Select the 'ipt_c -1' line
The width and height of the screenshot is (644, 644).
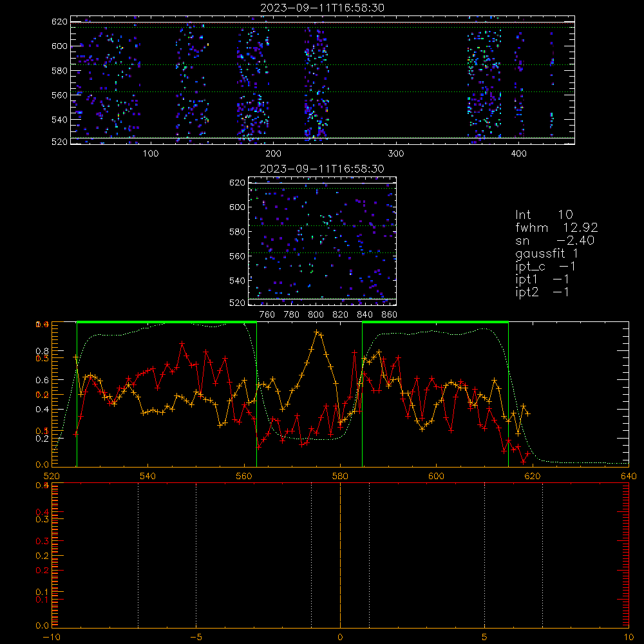[545, 267]
